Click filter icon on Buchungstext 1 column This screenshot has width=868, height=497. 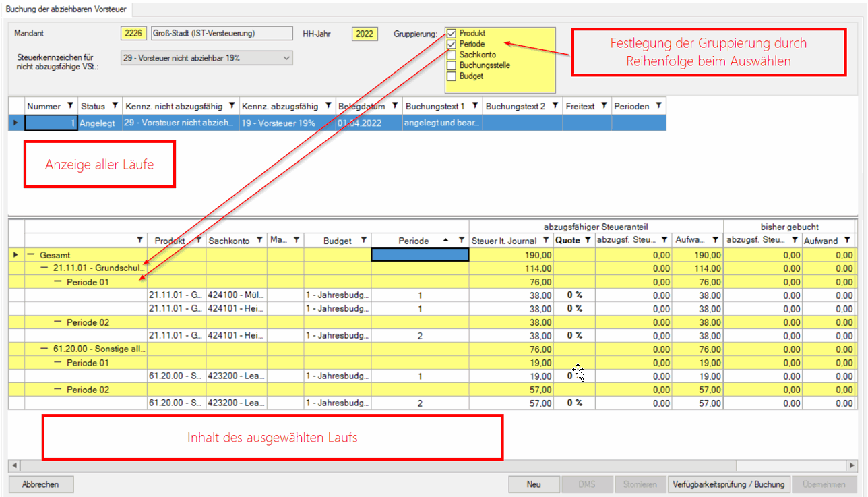click(x=475, y=106)
